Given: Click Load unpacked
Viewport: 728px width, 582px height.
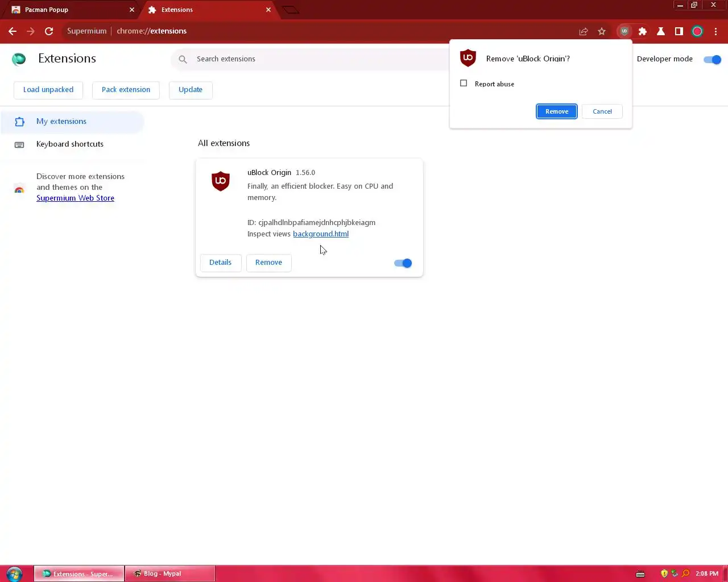Looking at the screenshot, I should 48,90.
